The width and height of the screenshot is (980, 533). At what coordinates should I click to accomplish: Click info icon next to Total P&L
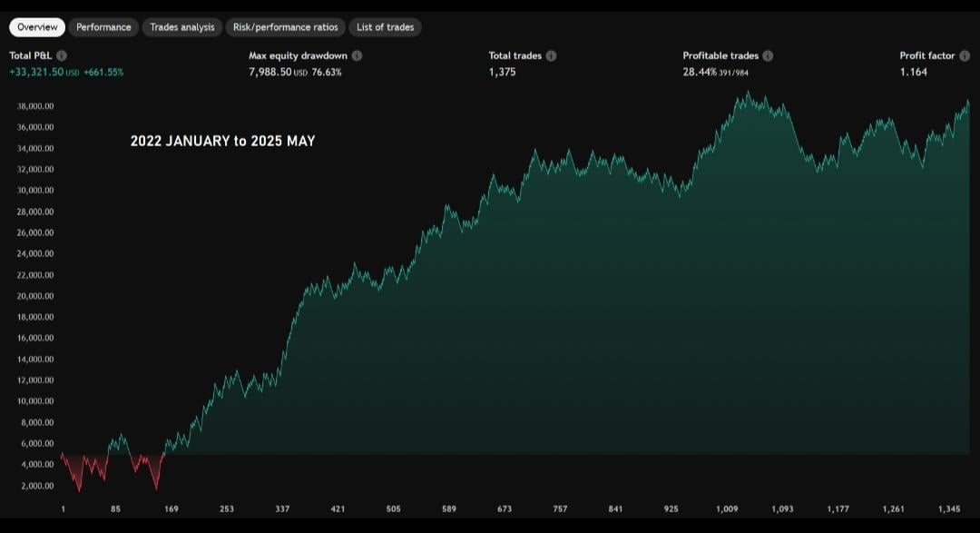[62, 55]
